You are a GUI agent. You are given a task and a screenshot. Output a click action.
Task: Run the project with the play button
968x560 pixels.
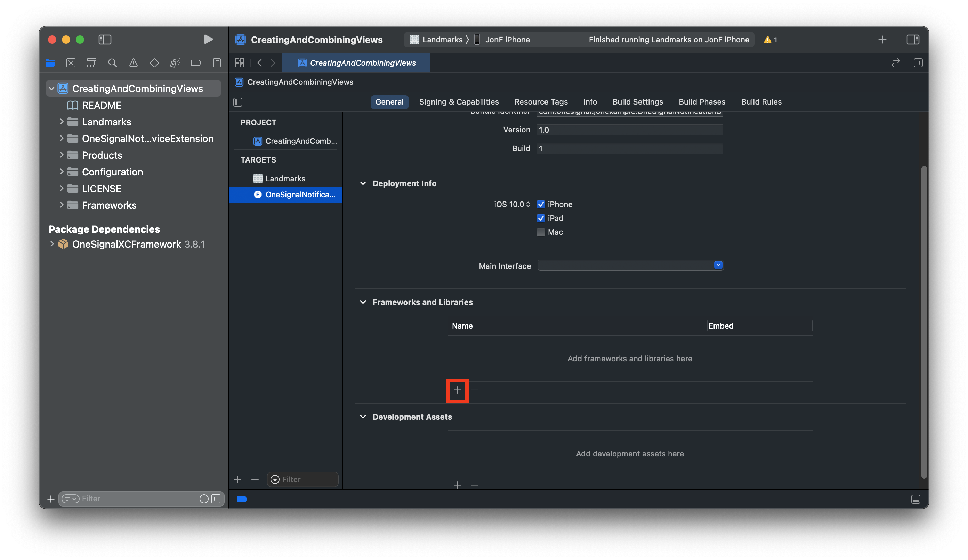pyautogui.click(x=208, y=39)
